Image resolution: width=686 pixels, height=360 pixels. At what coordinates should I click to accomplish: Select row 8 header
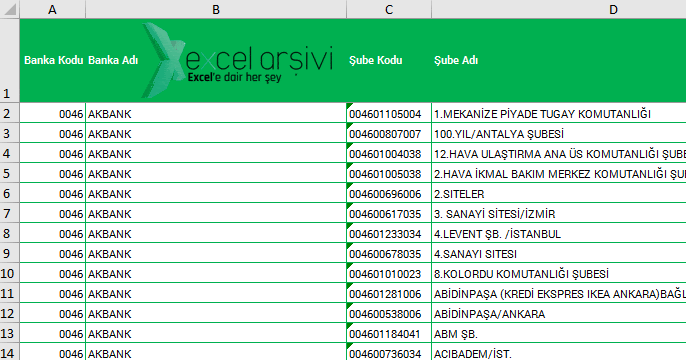tap(10, 233)
